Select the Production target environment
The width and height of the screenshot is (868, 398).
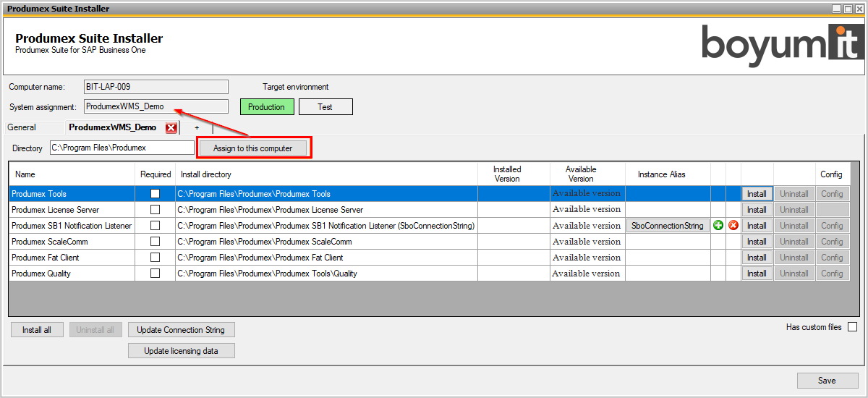click(267, 107)
